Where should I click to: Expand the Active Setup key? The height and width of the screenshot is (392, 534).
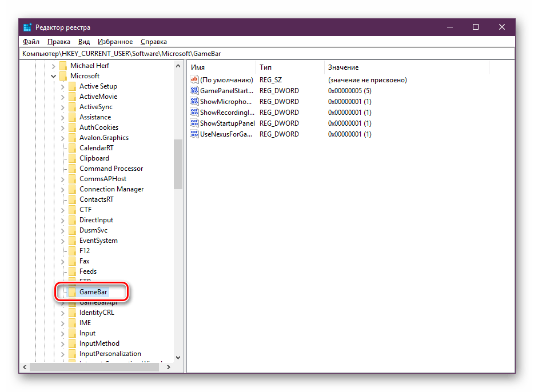coord(63,86)
